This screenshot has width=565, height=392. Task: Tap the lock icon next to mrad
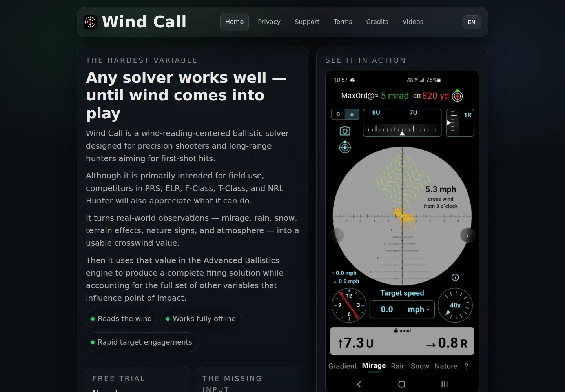(396, 331)
